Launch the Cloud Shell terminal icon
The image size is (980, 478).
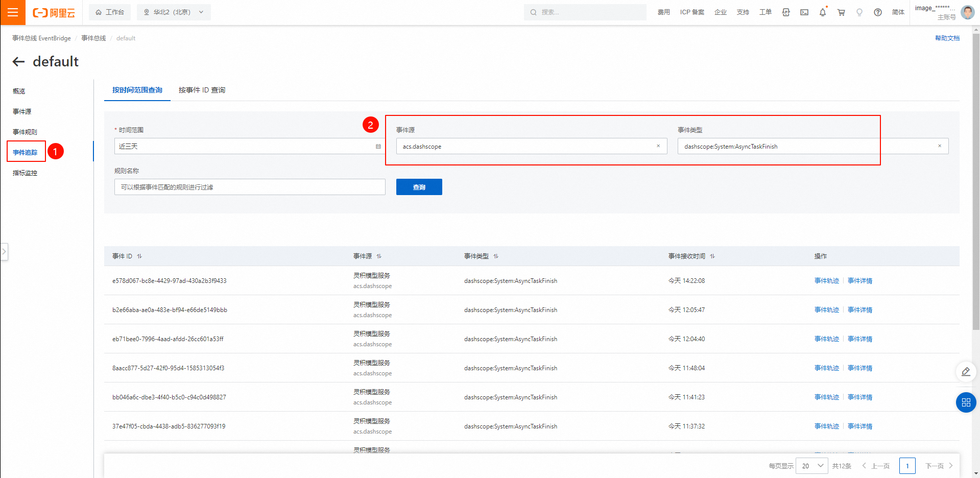(804, 12)
